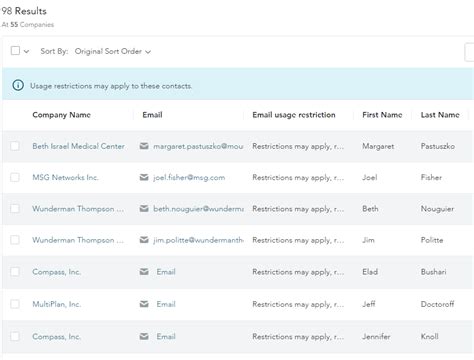474x360 pixels.
Task: Click the beth.nouguier email address
Action: 198,209
